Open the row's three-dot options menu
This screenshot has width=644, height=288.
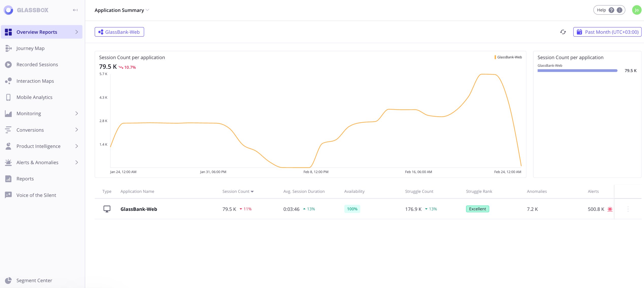[628, 209]
